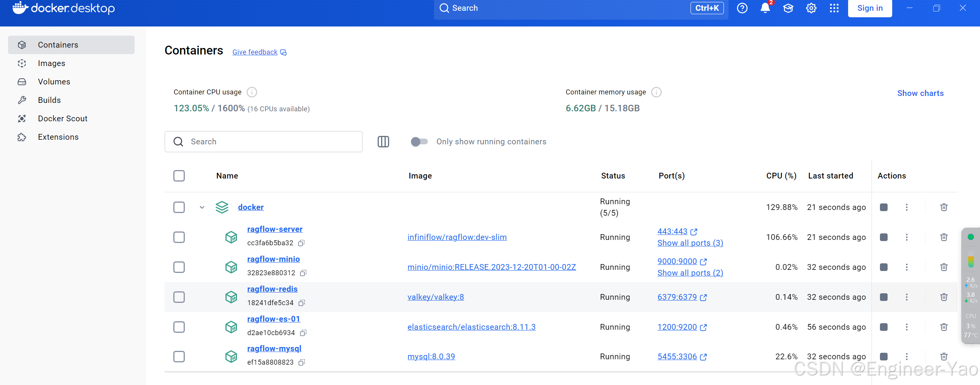Stop the ragflow-es-01 container
The width and height of the screenshot is (980, 385).
click(x=884, y=327)
